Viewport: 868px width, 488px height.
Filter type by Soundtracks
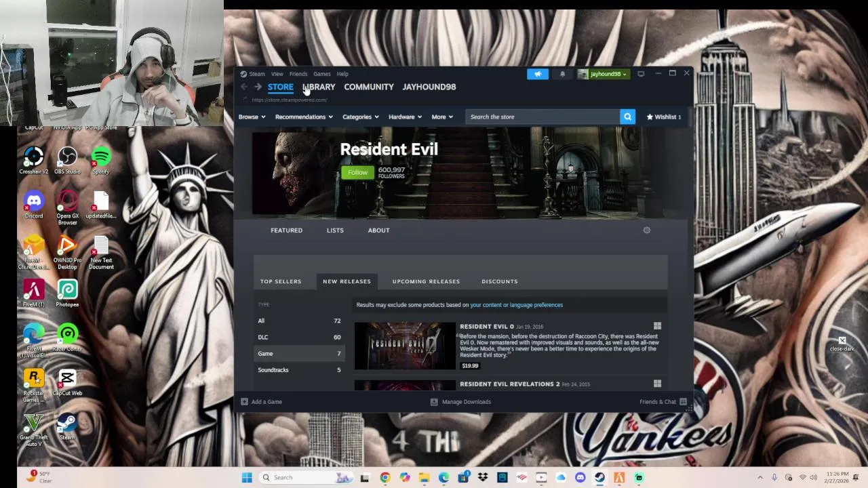click(299, 370)
